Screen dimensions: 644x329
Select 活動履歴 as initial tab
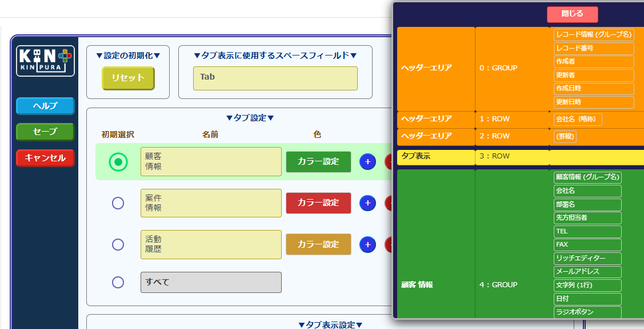tap(118, 244)
